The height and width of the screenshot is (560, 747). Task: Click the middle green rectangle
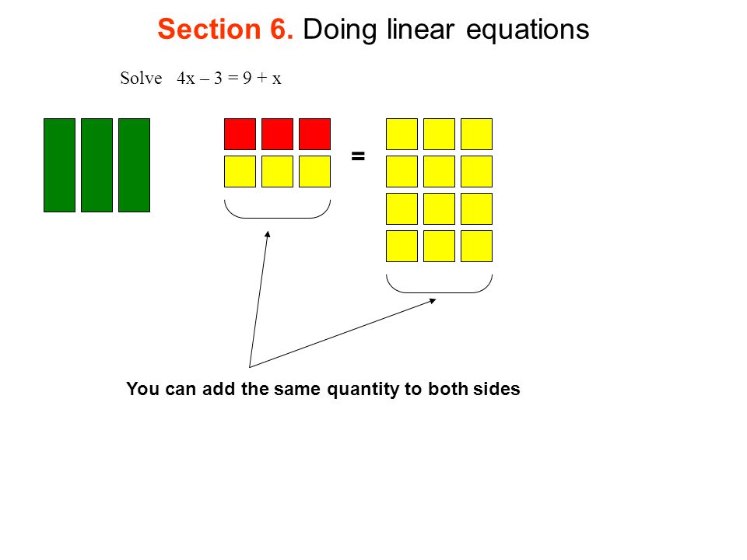pos(96,165)
